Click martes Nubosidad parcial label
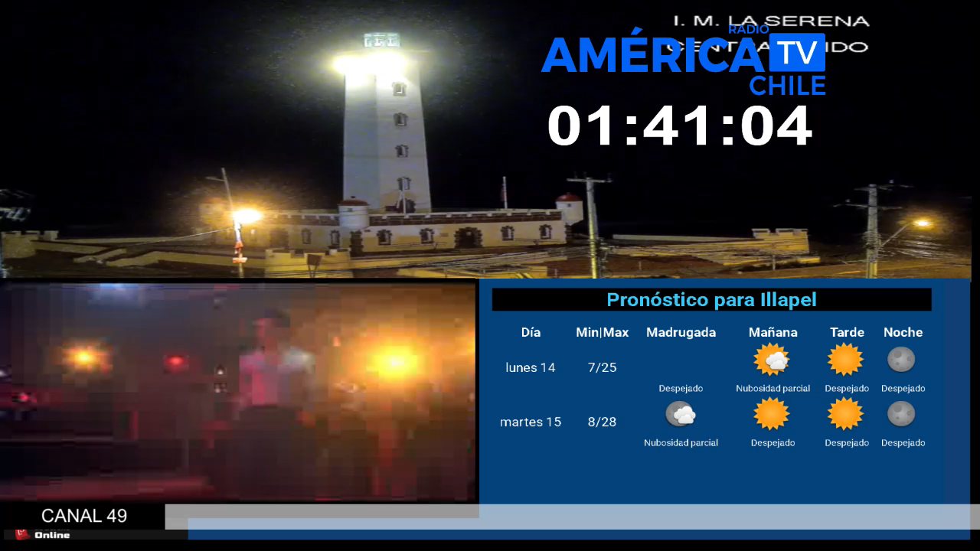Image resolution: width=980 pixels, height=551 pixels. [x=681, y=443]
